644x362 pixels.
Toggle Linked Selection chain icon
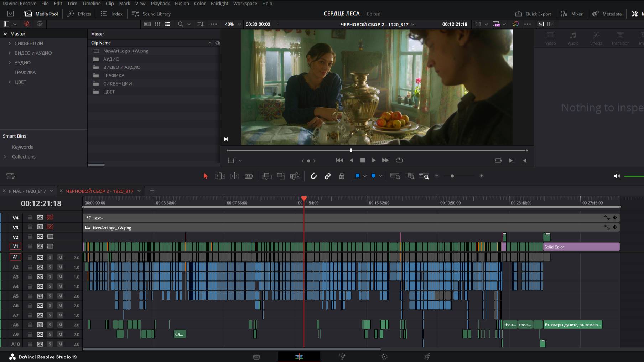click(328, 176)
